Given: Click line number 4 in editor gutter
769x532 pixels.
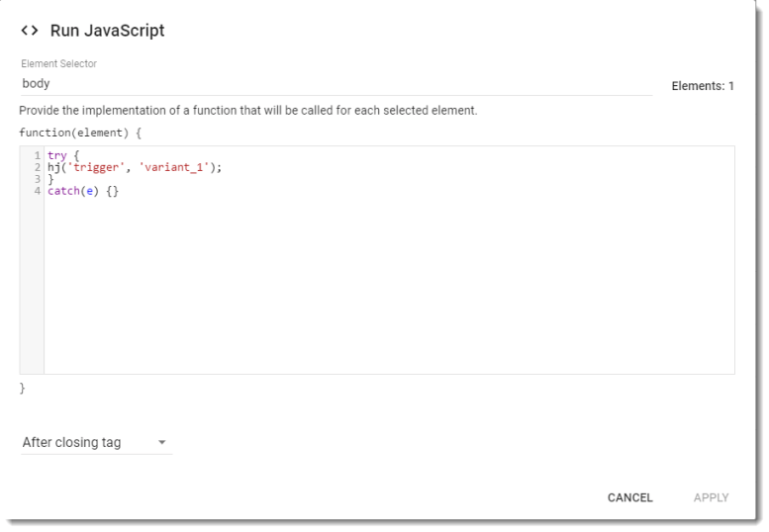Looking at the screenshot, I should 38,191.
